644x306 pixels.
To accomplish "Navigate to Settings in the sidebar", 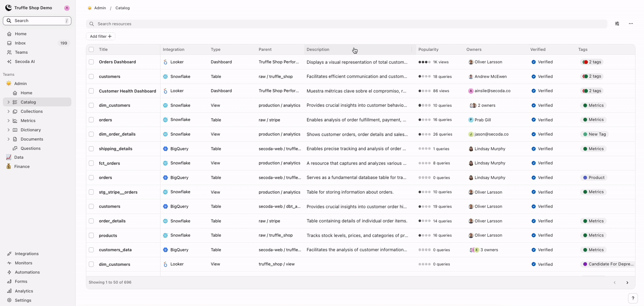I will coord(23,300).
